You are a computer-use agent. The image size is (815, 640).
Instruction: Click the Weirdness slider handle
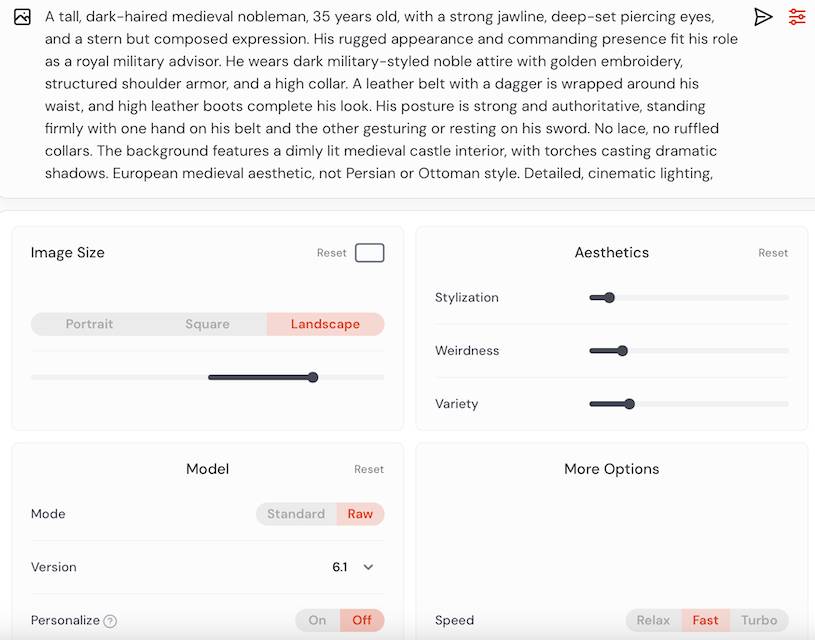[622, 350]
